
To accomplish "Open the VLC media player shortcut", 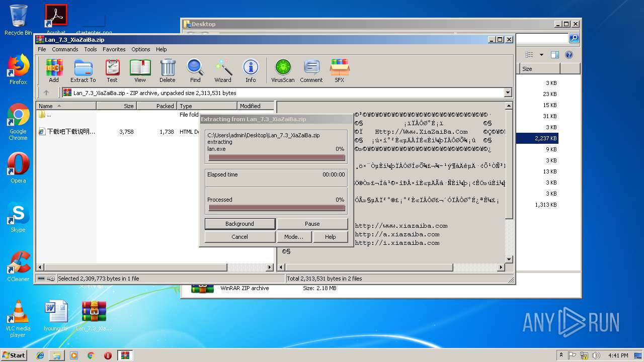I will [x=18, y=319].
